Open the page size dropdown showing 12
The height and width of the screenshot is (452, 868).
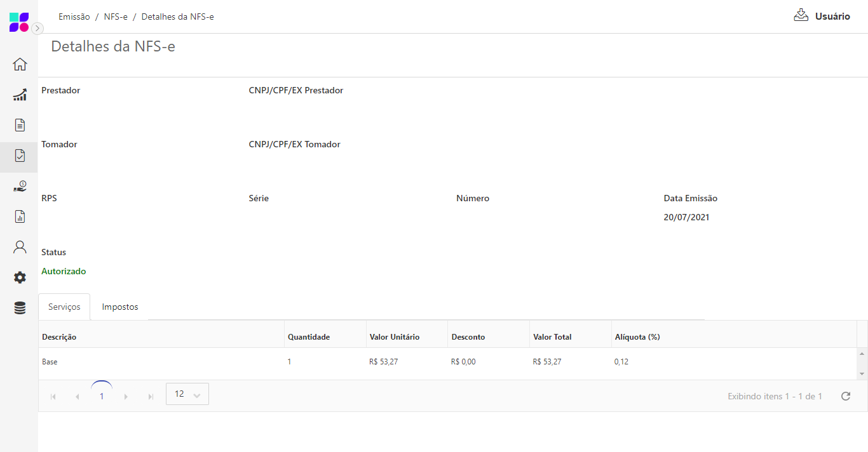pos(187,394)
